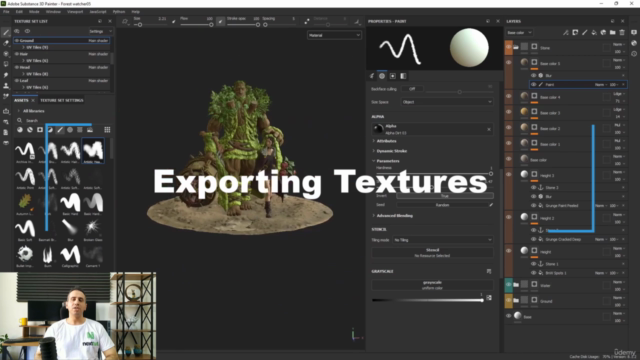The width and height of the screenshot is (640, 360).
Task: Open the File menu
Action: [x=6, y=12]
